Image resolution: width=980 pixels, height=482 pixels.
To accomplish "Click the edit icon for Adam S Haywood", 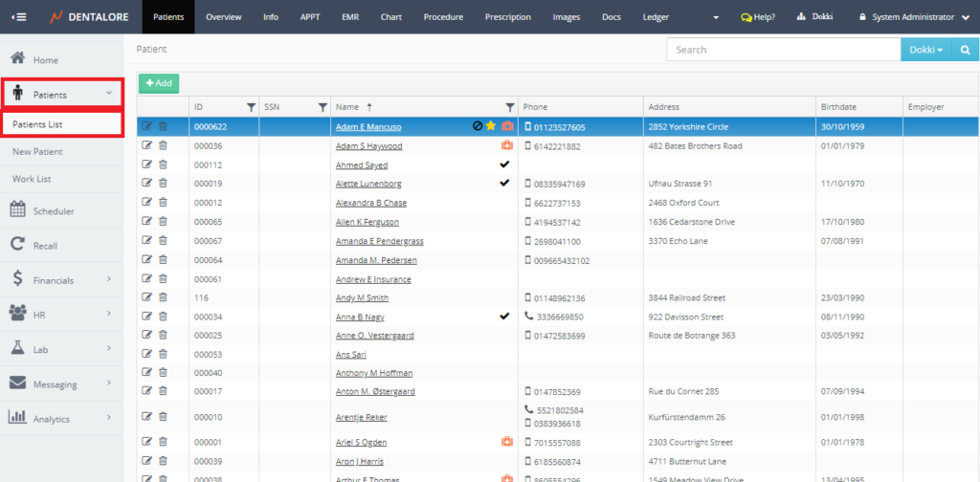I will click(x=146, y=145).
